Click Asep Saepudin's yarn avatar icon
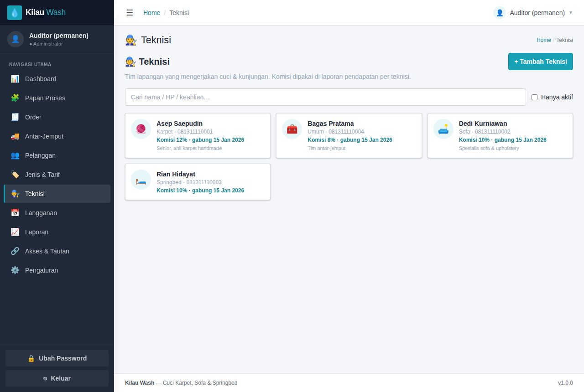This screenshot has width=584, height=392. coord(141,129)
